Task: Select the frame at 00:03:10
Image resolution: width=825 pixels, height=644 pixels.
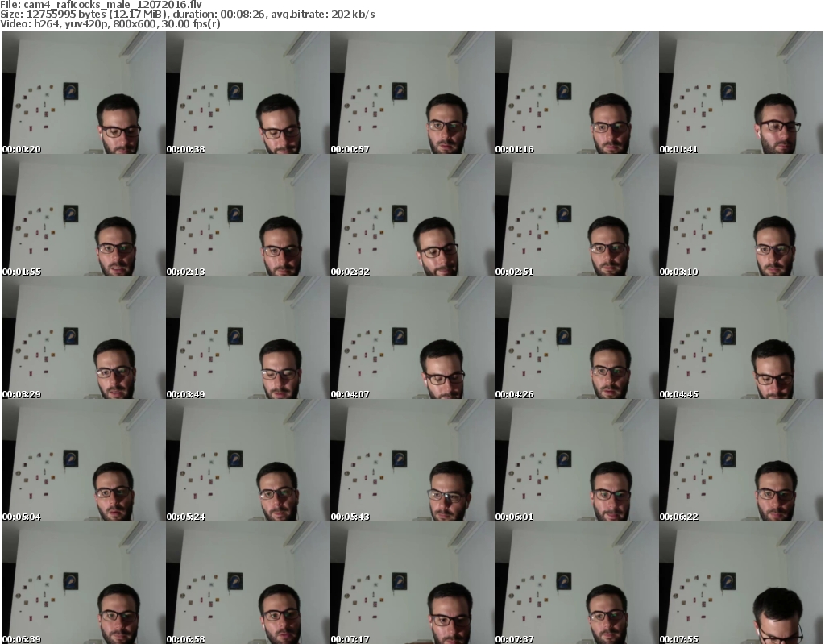Action: pos(741,215)
